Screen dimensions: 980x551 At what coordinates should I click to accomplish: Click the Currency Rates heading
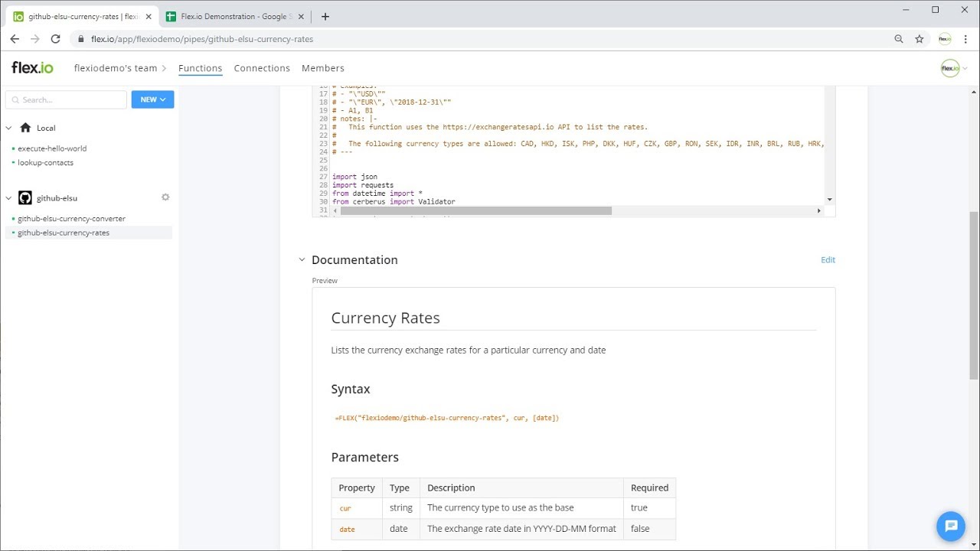coord(385,318)
